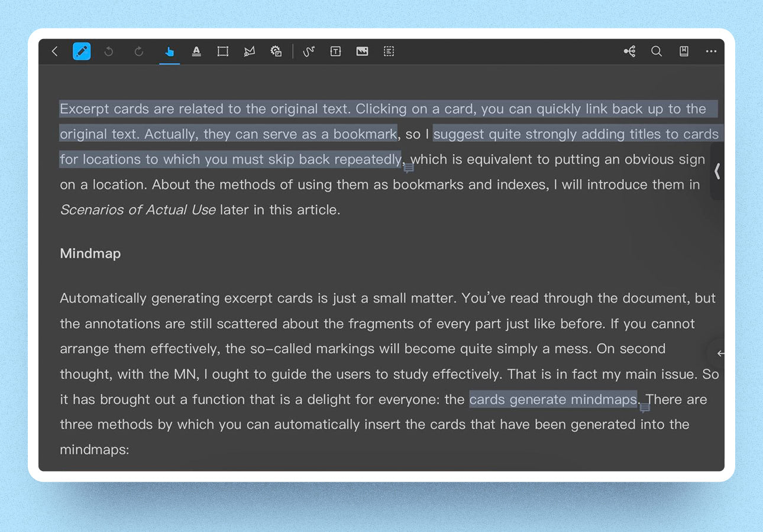Select the handwriting stroke tool
The width and height of the screenshot is (763, 532).
click(309, 51)
